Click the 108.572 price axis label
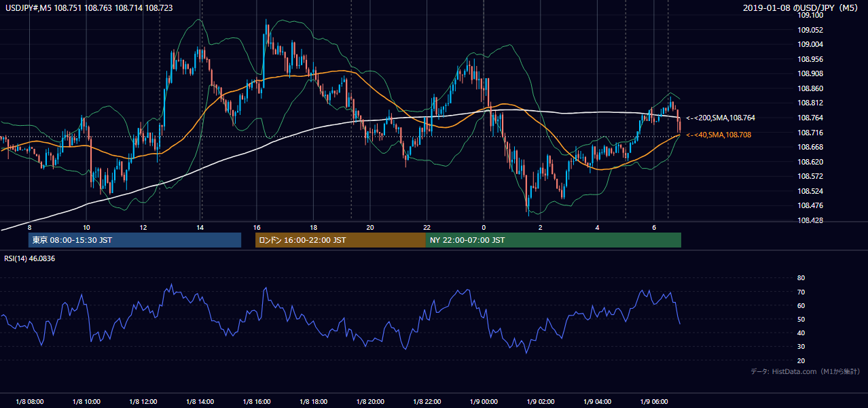868x408 pixels. [810, 176]
